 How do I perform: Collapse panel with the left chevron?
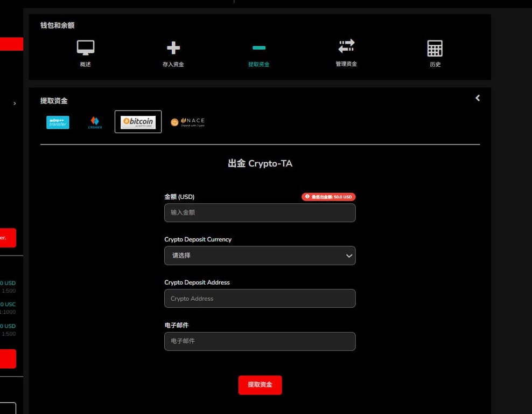pyautogui.click(x=478, y=98)
